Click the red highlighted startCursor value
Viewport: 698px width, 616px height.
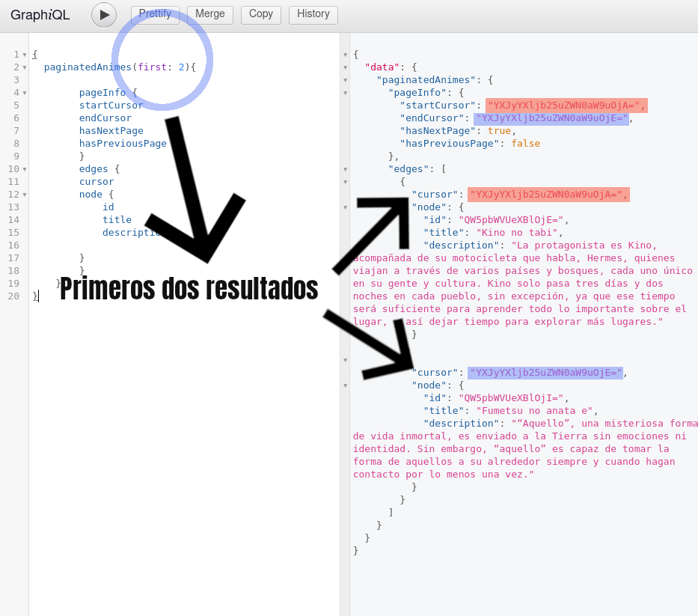(x=566, y=106)
